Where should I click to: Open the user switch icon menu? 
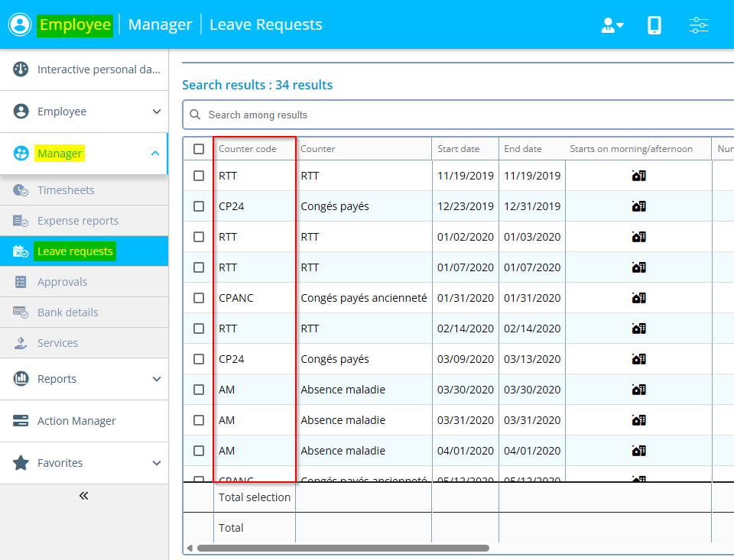[x=612, y=25]
